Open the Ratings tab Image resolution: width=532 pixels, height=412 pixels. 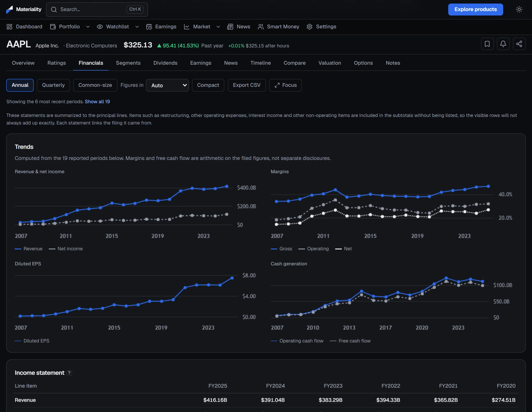point(57,63)
